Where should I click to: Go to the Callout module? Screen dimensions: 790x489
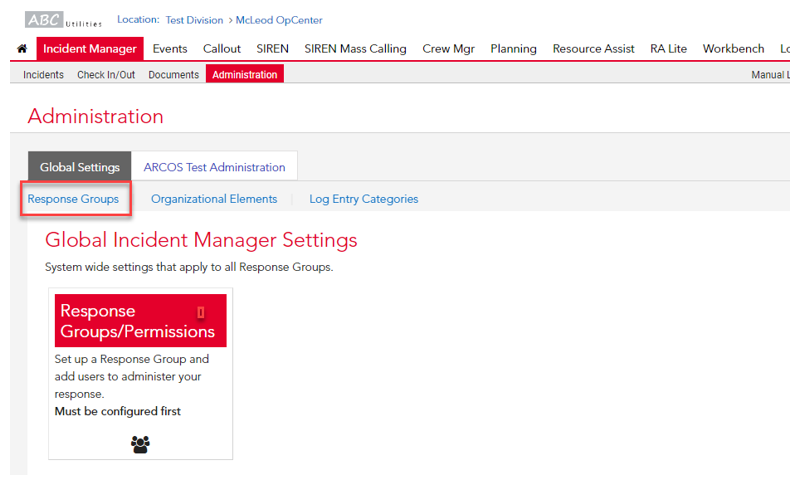pyautogui.click(x=222, y=49)
